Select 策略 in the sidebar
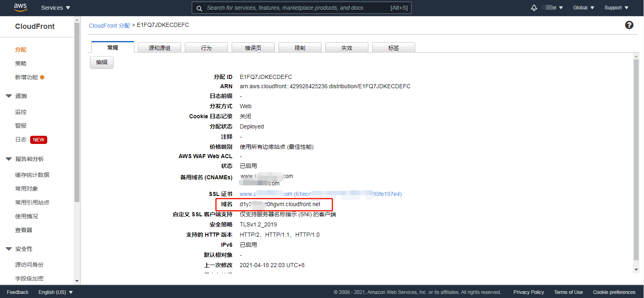This screenshot has width=644, height=298. pos(21,63)
